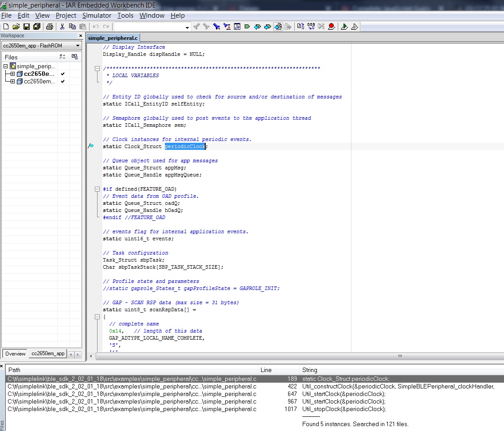Screen dimensions: 504x431
Task: Expand the bold cc2650e project node
Action: point(12,74)
